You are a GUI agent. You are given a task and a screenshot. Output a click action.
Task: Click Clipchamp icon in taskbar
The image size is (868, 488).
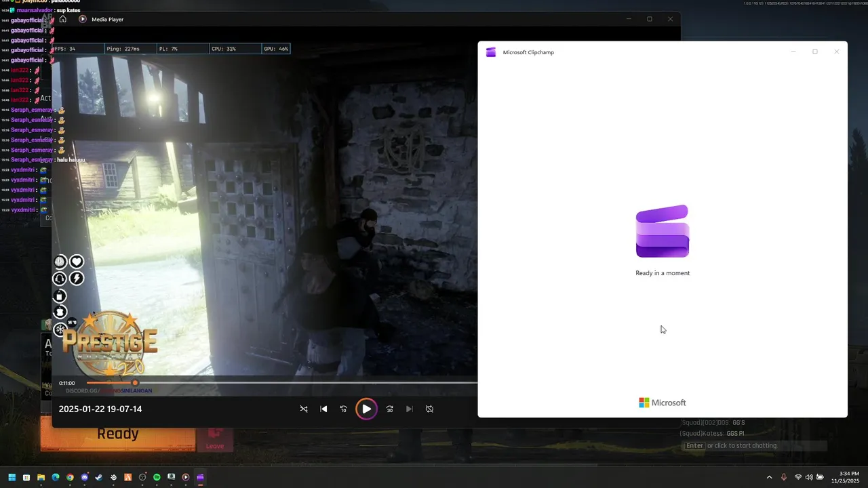200,477
